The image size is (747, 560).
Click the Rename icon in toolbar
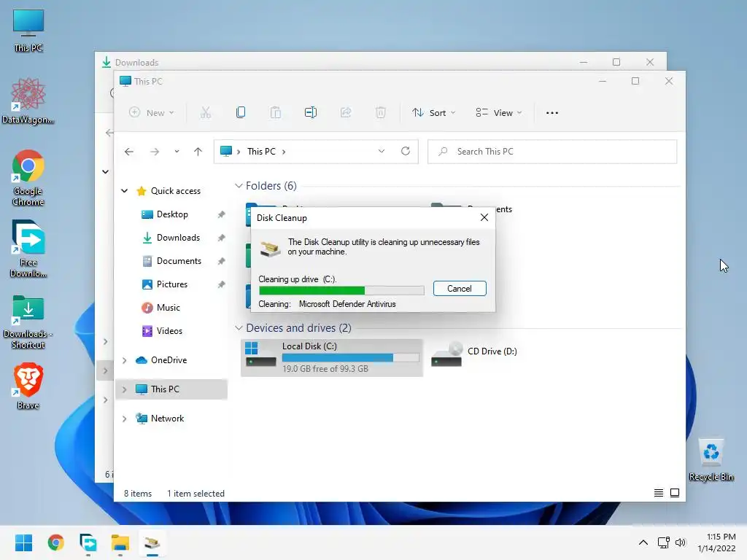(311, 113)
